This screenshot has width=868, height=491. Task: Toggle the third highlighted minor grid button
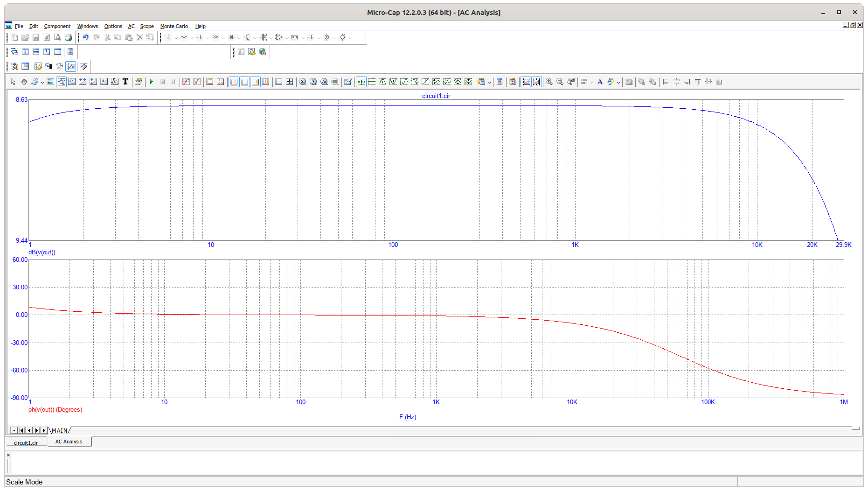tap(255, 82)
